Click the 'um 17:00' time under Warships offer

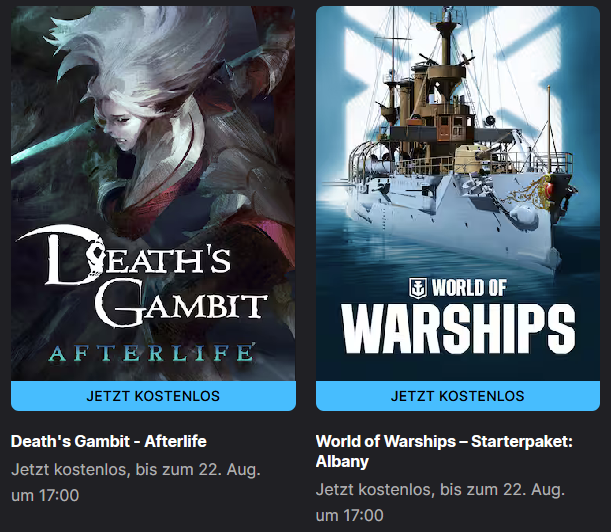click(350, 516)
